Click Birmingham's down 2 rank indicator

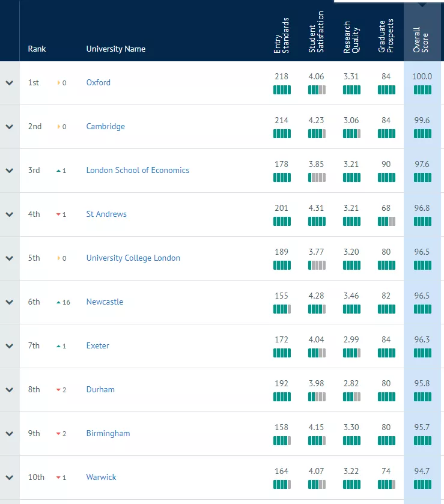[x=61, y=434]
